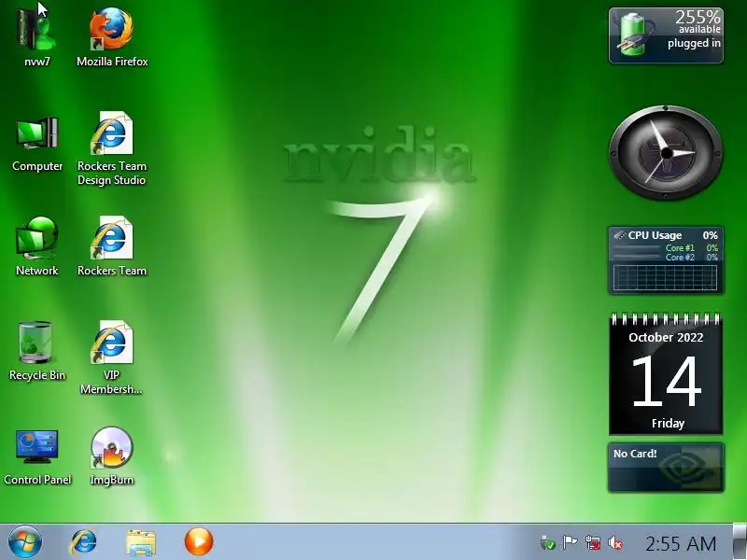
Task: Click the Safely Remove Hardware tray icon
Action: (548, 543)
